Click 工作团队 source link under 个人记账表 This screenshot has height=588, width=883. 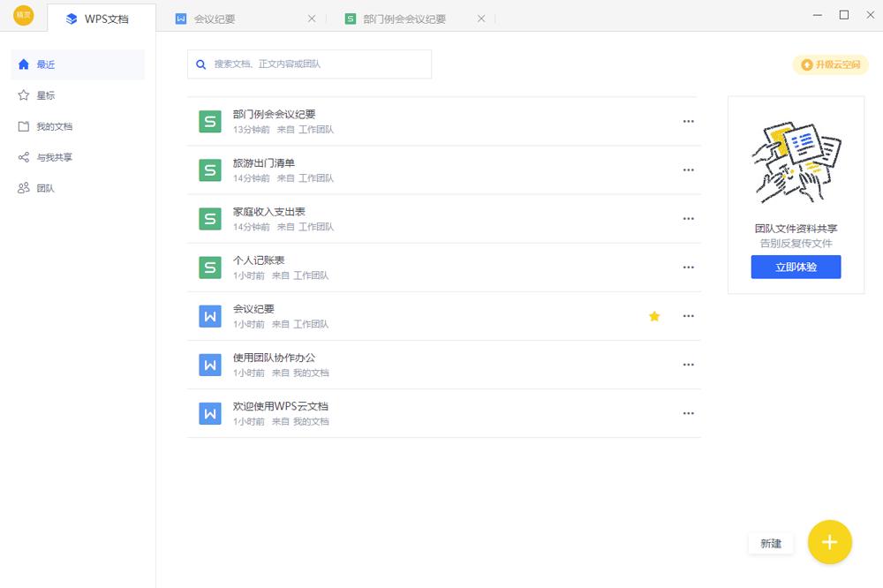click(x=311, y=275)
